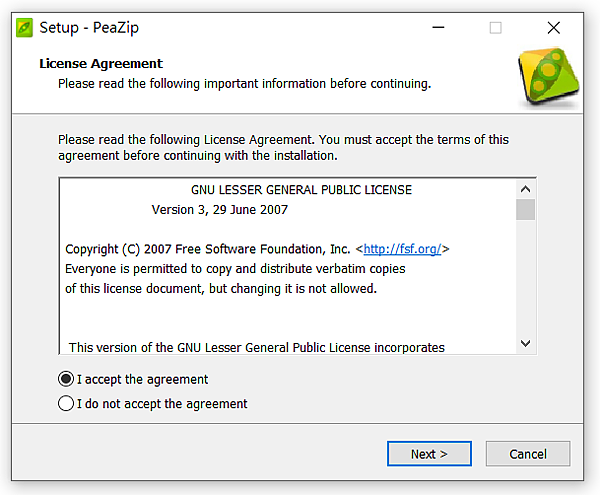Click the license scrollbar thumb
The width and height of the screenshot is (600, 495).
click(525, 209)
